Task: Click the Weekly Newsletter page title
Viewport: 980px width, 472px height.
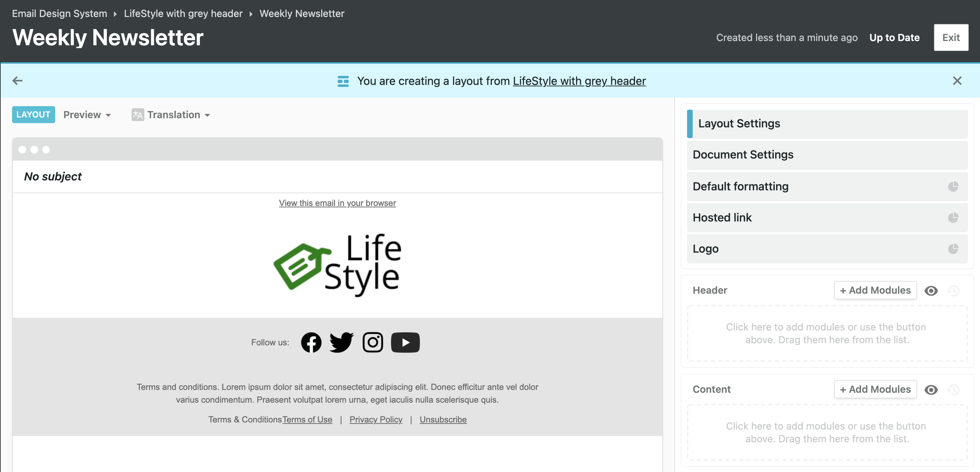Action: tap(108, 38)
